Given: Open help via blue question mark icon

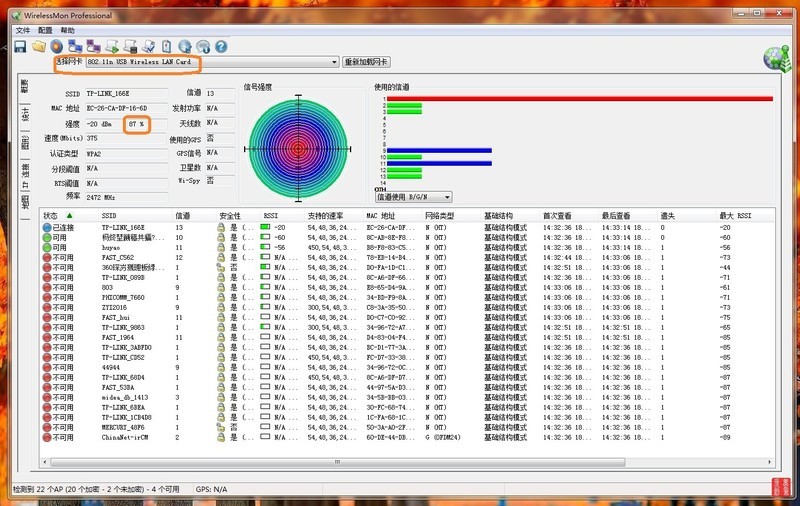Looking at the screenshot, I should coord(221,46).
